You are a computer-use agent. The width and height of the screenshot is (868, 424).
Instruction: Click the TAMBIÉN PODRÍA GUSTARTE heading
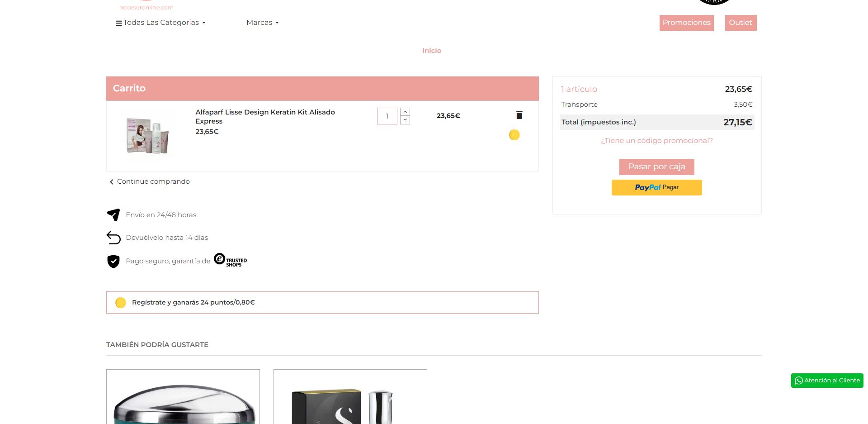point(157,345)
